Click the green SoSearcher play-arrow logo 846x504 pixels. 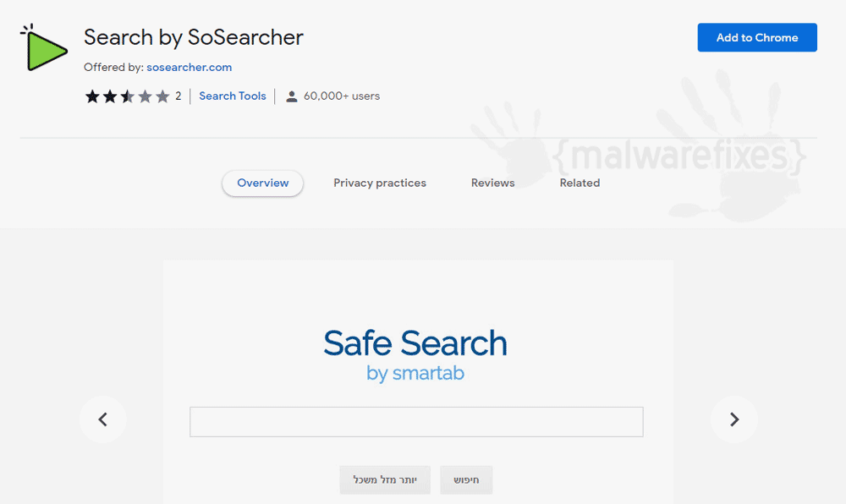44,48
